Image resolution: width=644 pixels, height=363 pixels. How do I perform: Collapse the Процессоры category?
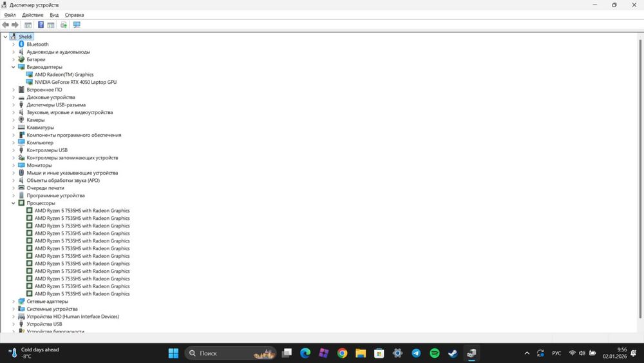pyautogui.click(x=13, y=203)
